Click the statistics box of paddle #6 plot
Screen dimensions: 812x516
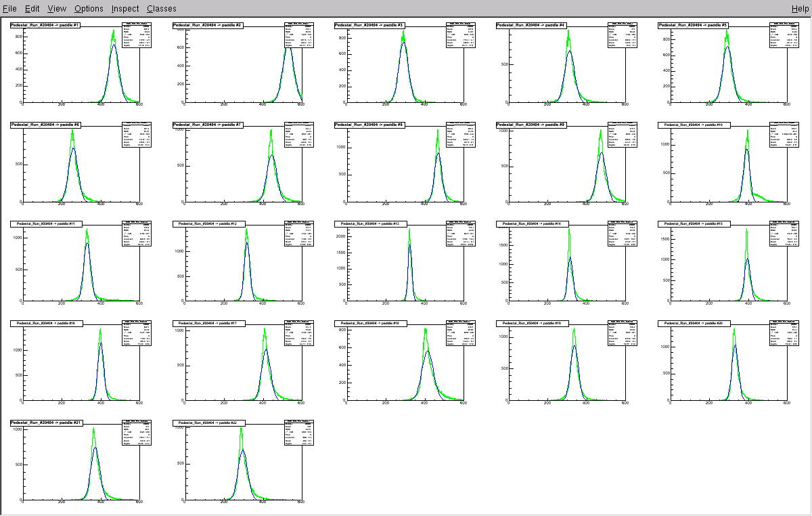[137, 135]
